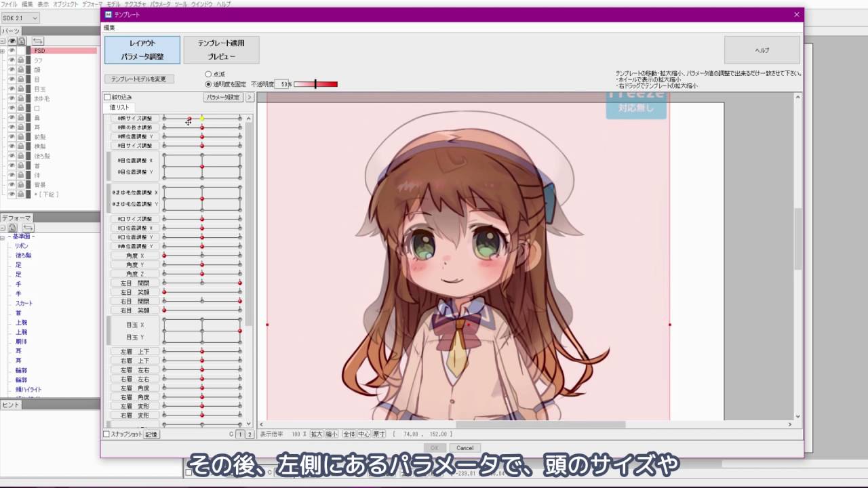This screenshot has height=488, width=868.
Task: Click the 全体 view button
Action: tap(349, 434)
